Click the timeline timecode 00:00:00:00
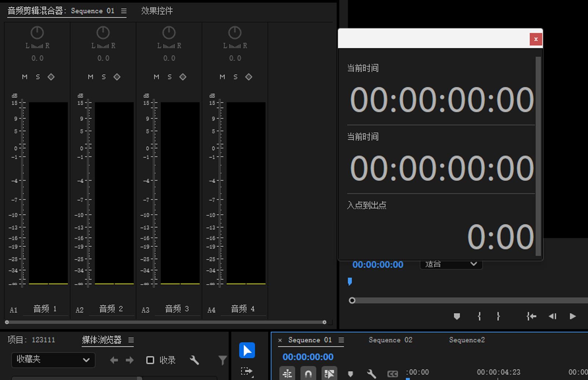Viewport: 588px width, 380px height. click(308, 357)
